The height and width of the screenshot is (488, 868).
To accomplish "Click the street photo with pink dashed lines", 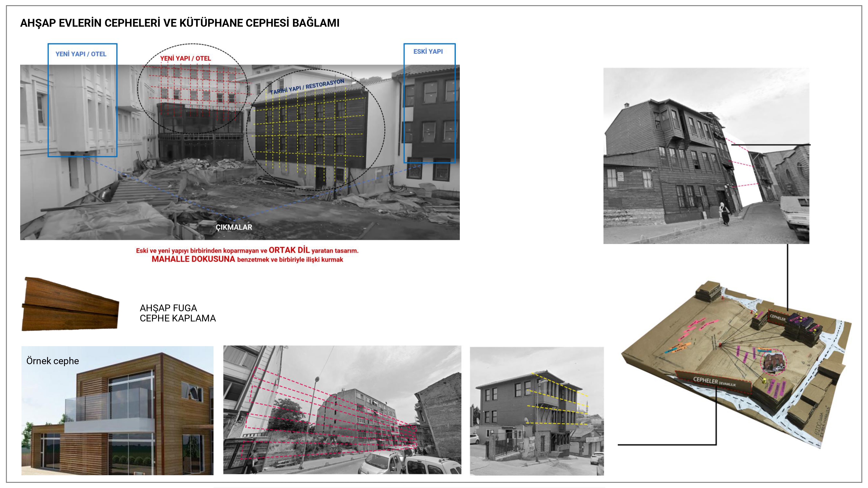I will tap(342, 410).
